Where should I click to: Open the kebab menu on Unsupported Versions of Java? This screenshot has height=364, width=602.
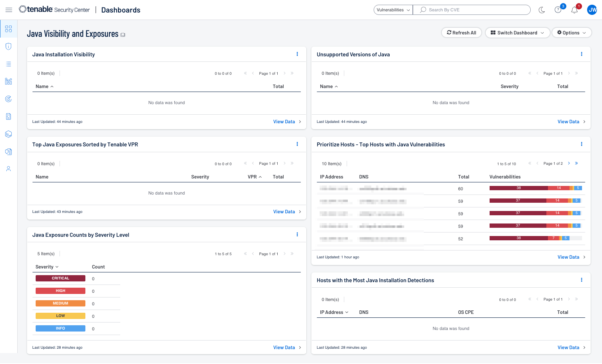582,54
